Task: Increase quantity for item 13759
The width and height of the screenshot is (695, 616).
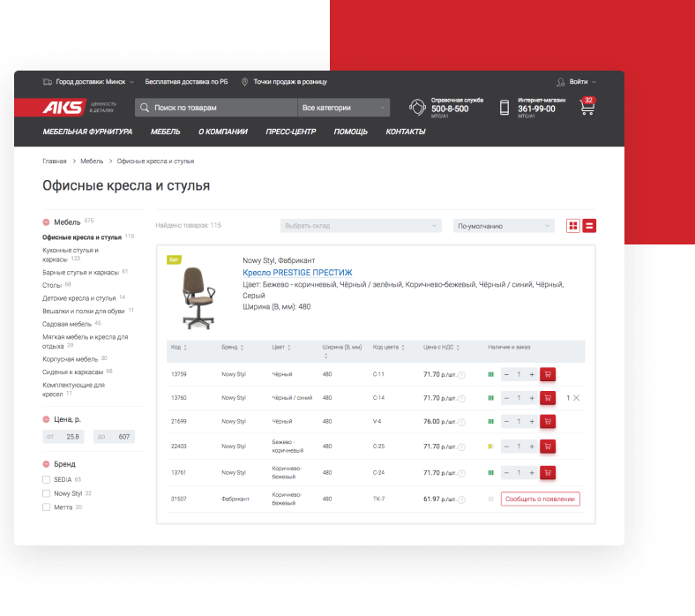Action: pos(532,374)
